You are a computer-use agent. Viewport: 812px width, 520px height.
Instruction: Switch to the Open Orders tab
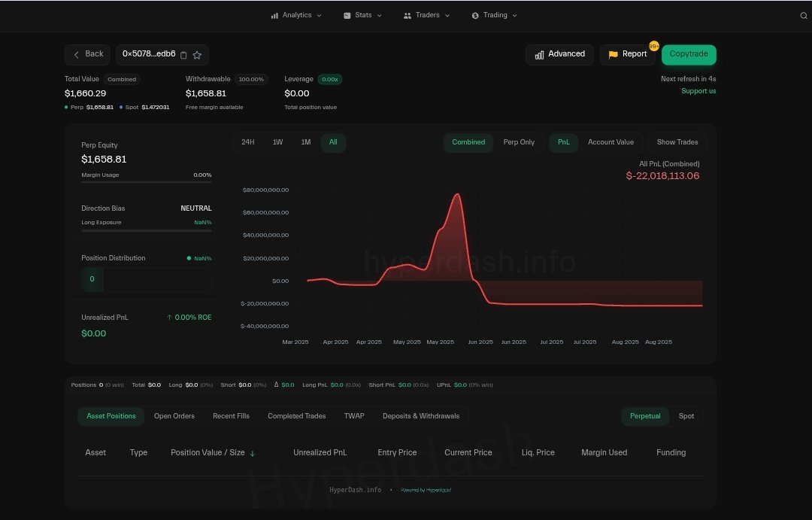coord(174,416)
